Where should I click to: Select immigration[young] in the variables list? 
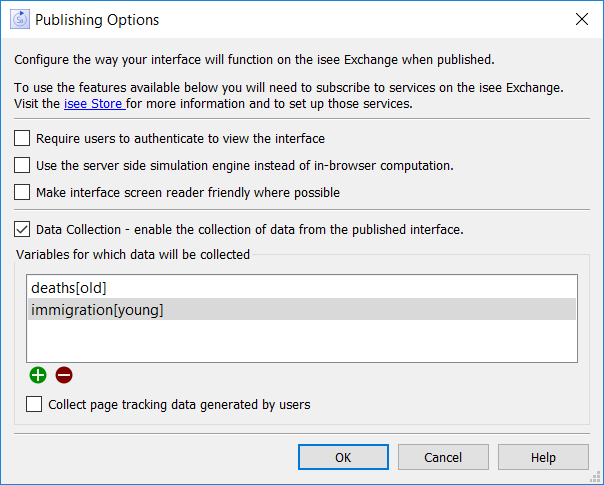(302, 309)
